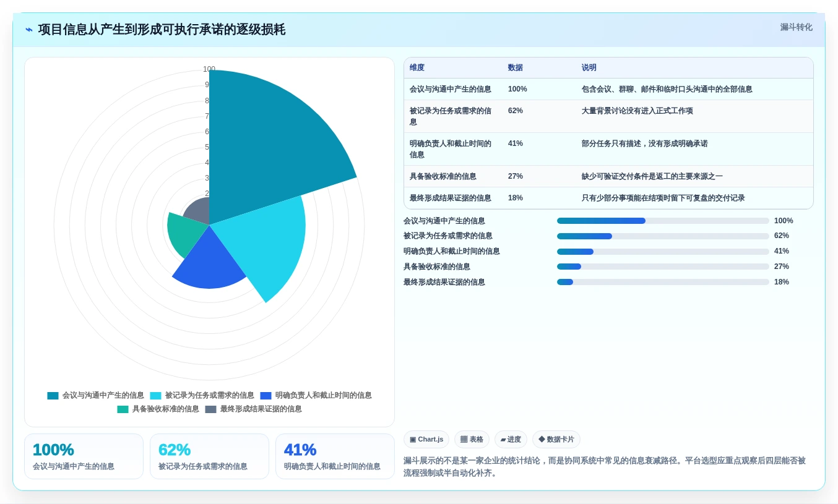838x504 pixels.
Task: Click the 会议与沟通中产生的信息 progress bar
Action: 663,221
